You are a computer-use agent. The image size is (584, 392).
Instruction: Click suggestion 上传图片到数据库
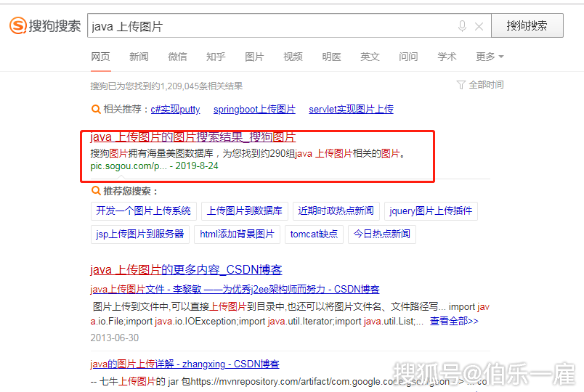pos(245,211)
